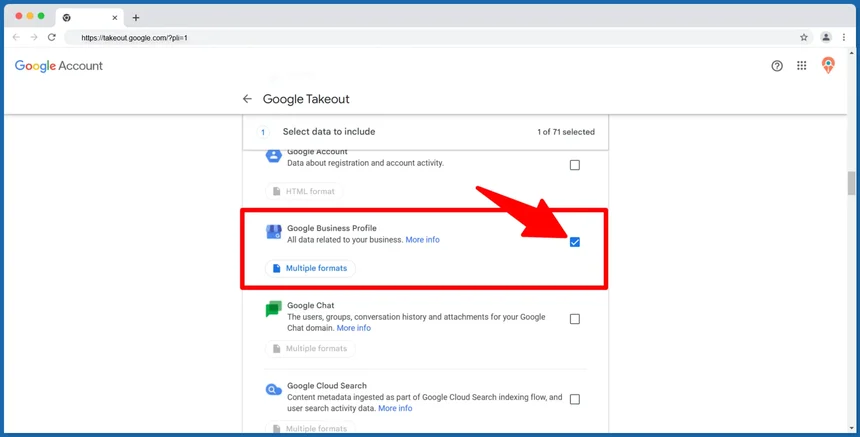Uncheck the Google Business Profile checkbox
The height and width of the screenshot is (437, 860).
[574, 242]
